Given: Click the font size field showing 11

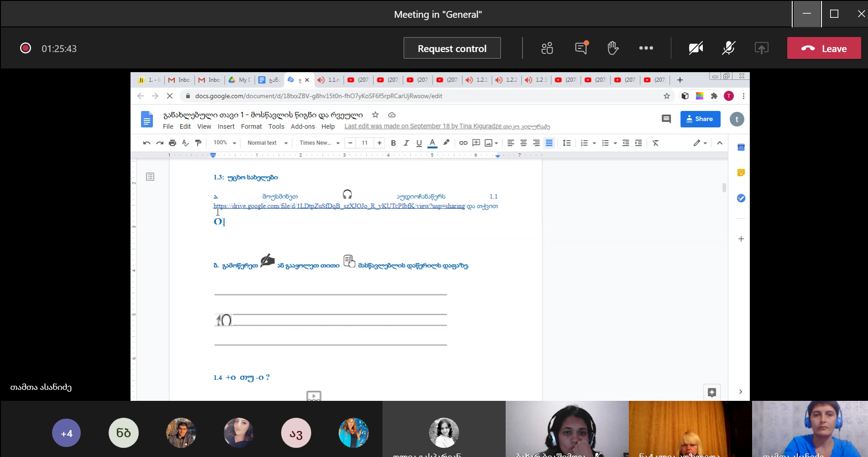Looking at the screenshot, I should tap(365, 143).
